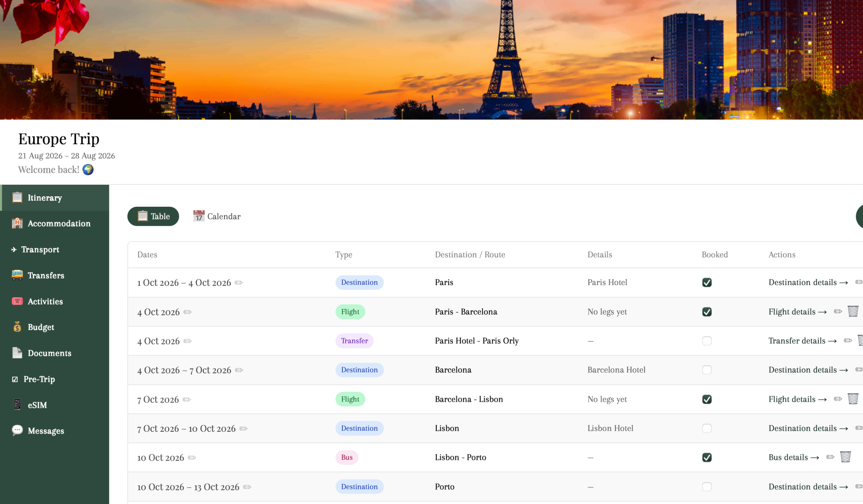Image resolution: width=863 pixels, height=504 pixels.
Task: Mark Lisbon destination as booked
Action: (707, 428)
